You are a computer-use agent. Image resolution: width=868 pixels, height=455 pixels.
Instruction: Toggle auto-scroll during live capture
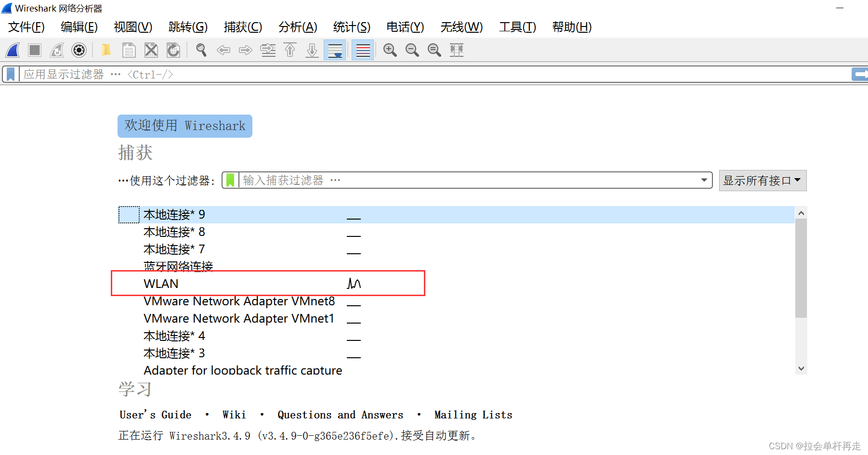pyautogui.click(x=335, y=50)
